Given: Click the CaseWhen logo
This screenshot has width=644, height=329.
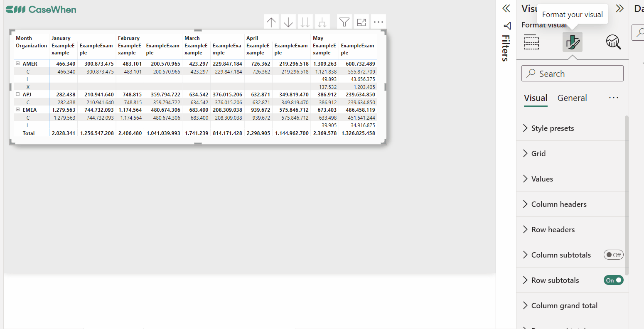Looking at the screenshot, I should 41,9.
